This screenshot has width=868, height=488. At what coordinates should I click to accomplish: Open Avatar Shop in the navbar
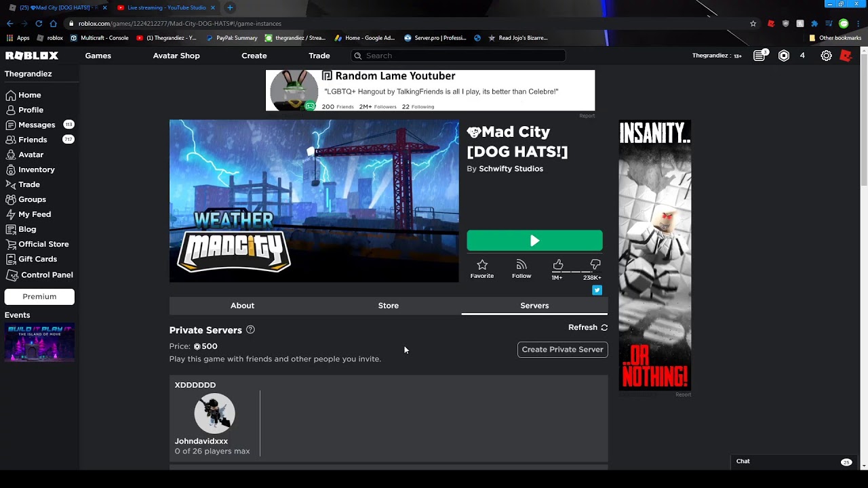tap(176, 56)
